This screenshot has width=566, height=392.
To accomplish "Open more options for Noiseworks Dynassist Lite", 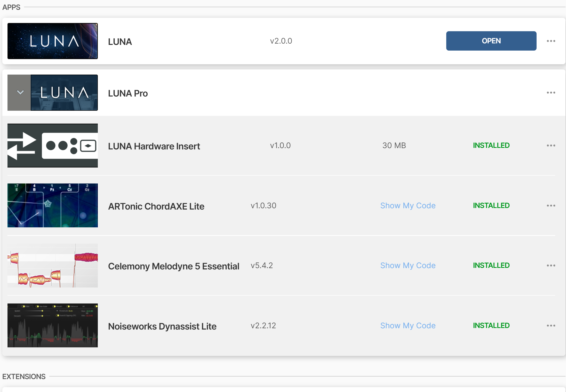I will tap(551, 326).
